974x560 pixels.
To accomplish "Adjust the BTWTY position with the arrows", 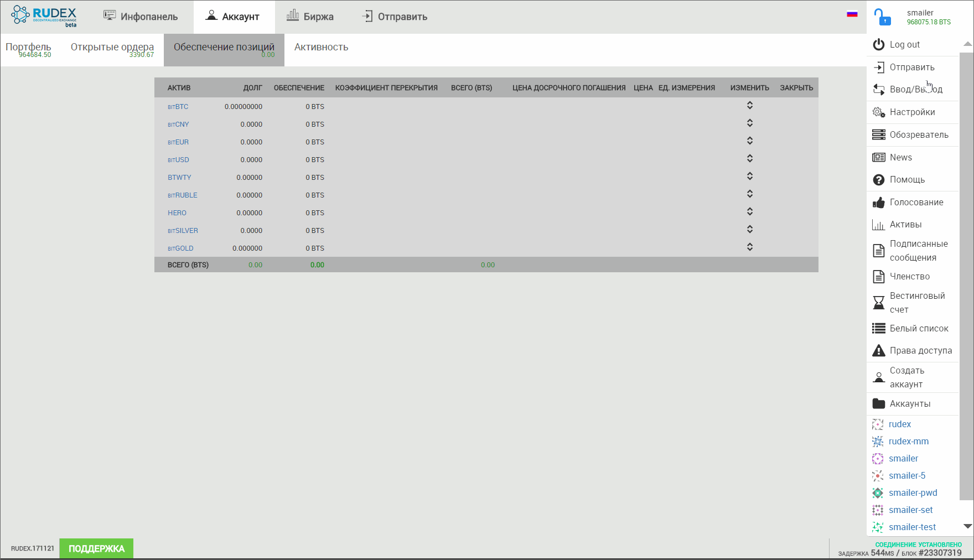I will 750,176.
